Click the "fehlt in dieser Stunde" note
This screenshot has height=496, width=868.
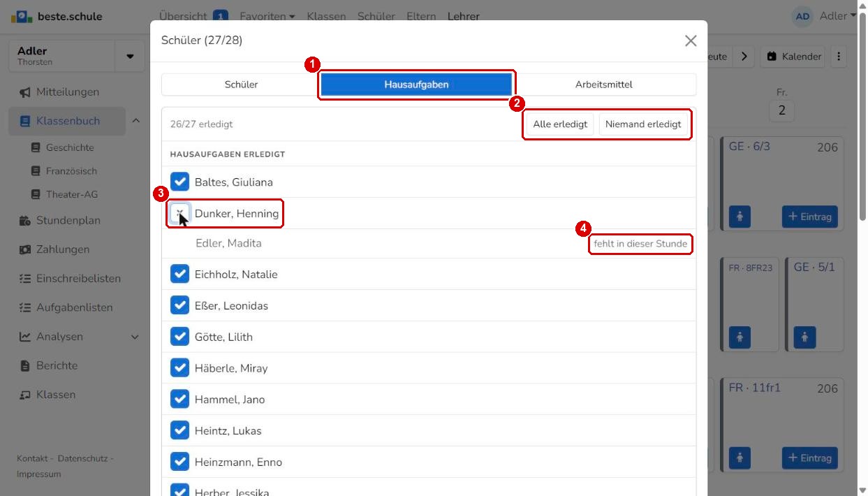pos(640,244)
